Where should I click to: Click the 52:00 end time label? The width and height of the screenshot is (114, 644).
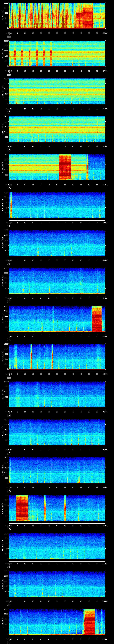point(105,639)
